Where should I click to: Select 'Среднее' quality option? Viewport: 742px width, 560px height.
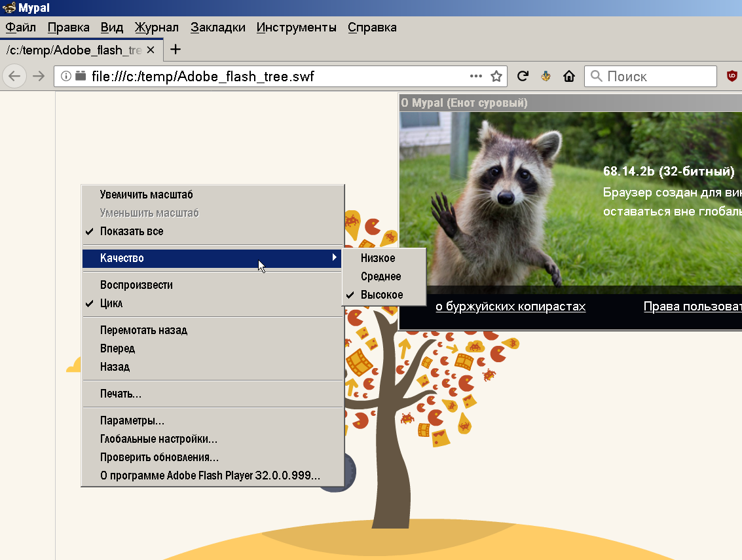(384, 276)
